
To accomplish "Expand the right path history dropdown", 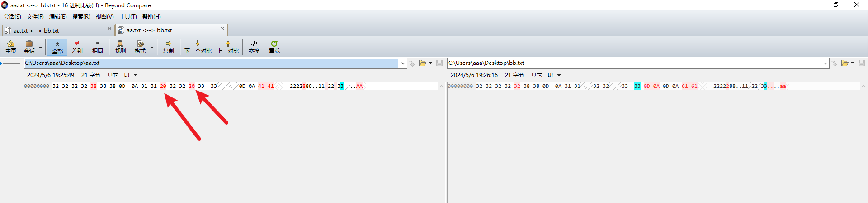I will (x=826, y=63).
